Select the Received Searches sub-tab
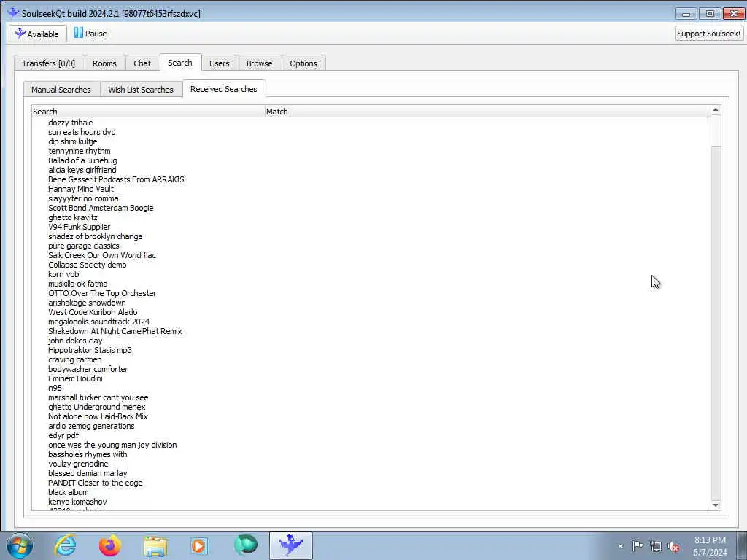The width and height of the screenshot is (747, 560). (224, 89)
